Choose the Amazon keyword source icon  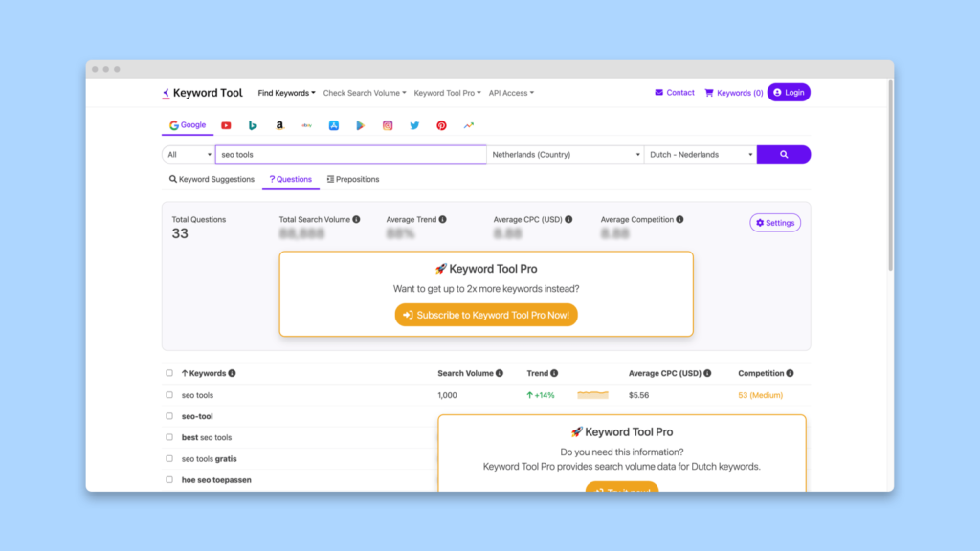tap(279, 125)
